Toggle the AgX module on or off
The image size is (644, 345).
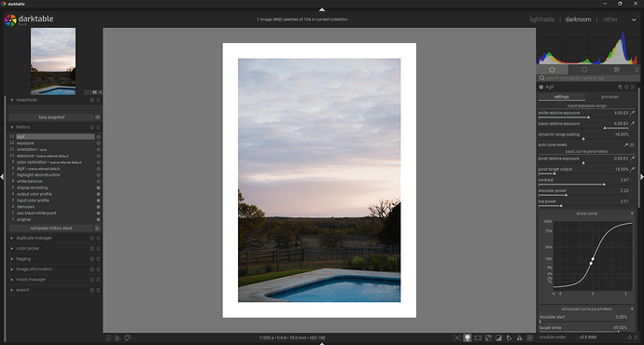click(541, 87)
